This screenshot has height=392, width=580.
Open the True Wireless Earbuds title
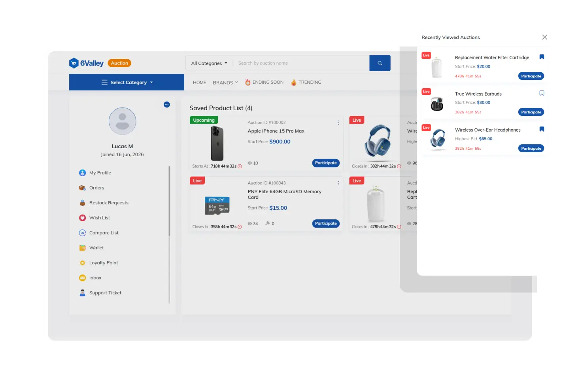478,94
